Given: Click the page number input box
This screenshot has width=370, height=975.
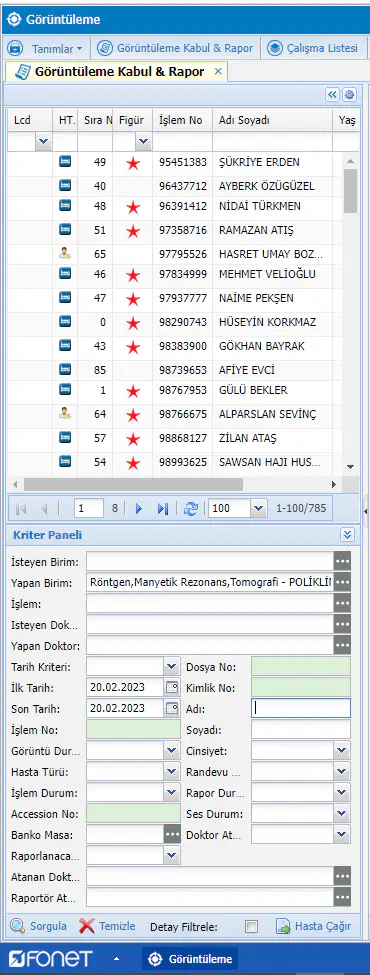Looking at the screenshot, I should pos(88,509).
